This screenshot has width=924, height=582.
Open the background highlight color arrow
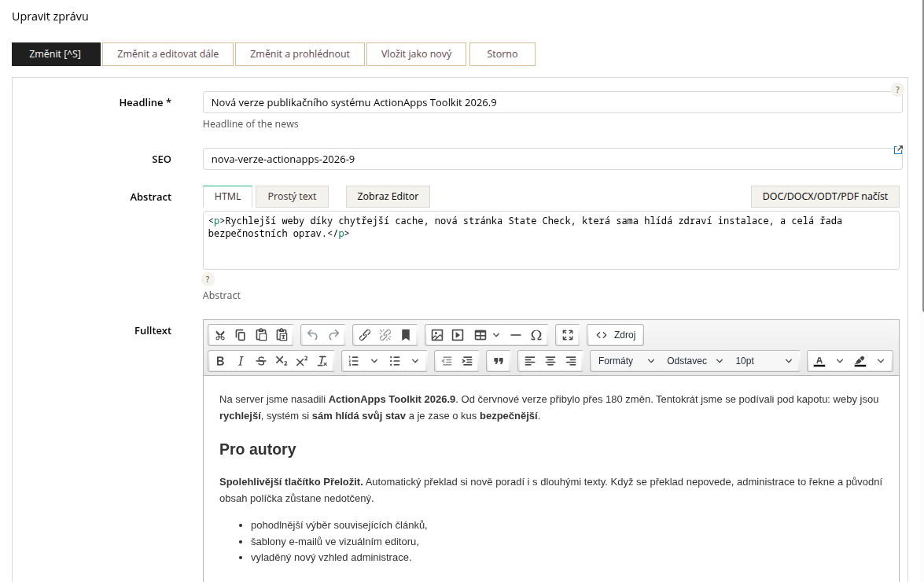[881, 361]
